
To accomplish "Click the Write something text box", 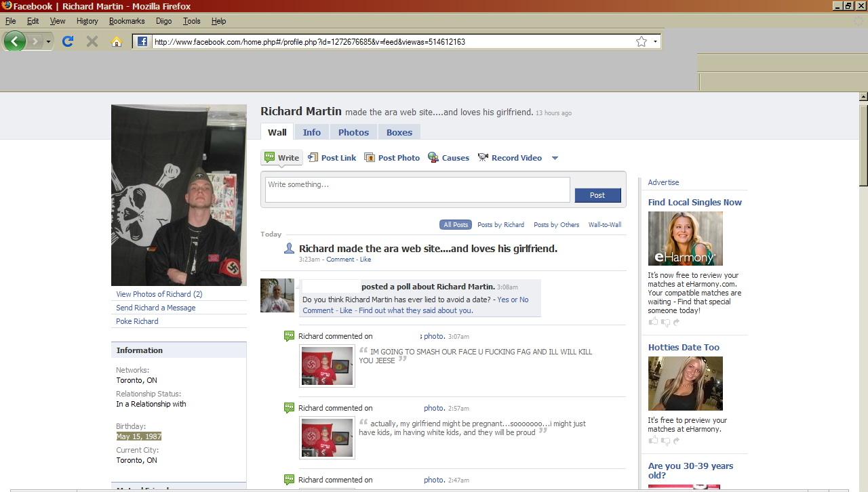I will [x=417, y=190].
